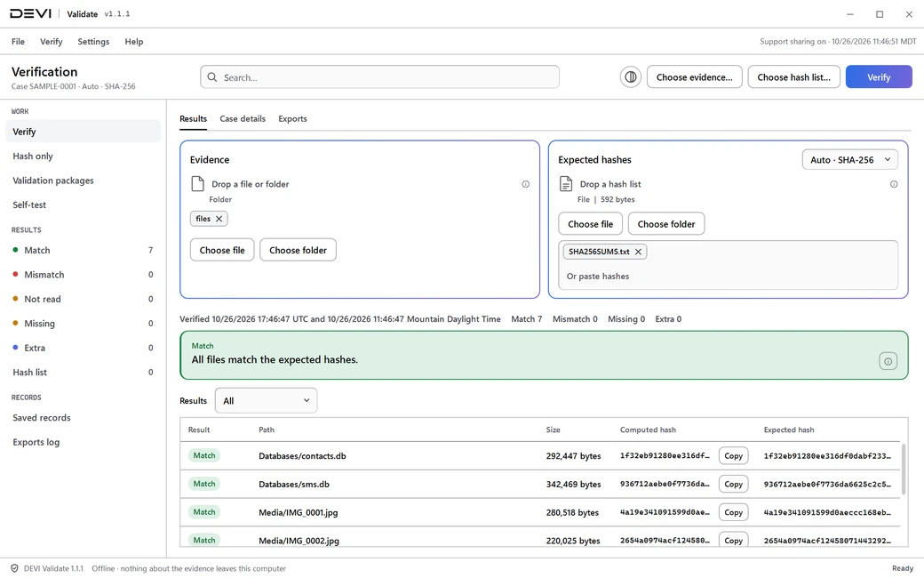Screen dimensions: 924x578
Task: Remove the 'files' evidence chip
Action: (x=219, y=219)
